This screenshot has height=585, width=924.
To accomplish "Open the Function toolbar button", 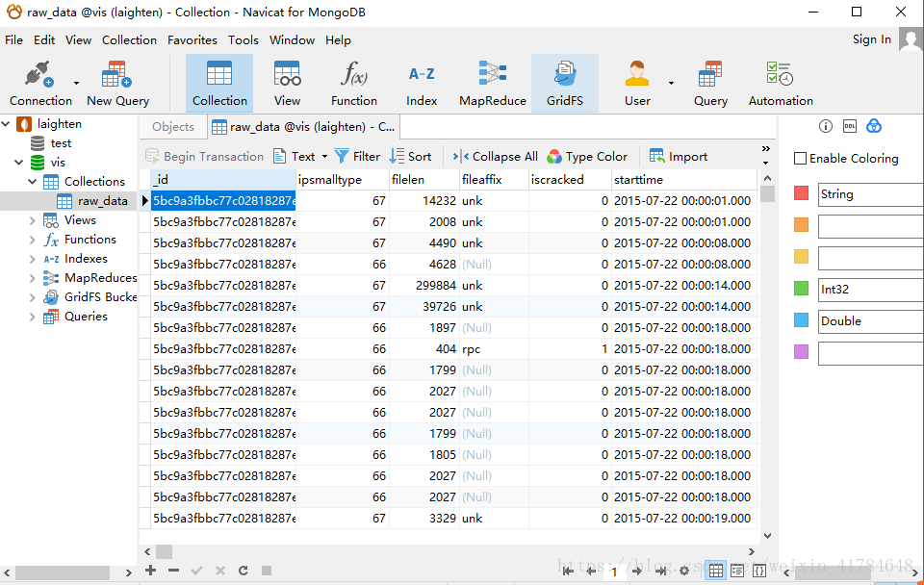I will (x=353, y=84).
